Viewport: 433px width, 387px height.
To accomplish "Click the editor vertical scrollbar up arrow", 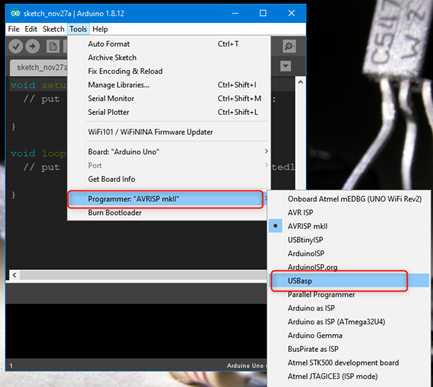I will tap(300, 82).
